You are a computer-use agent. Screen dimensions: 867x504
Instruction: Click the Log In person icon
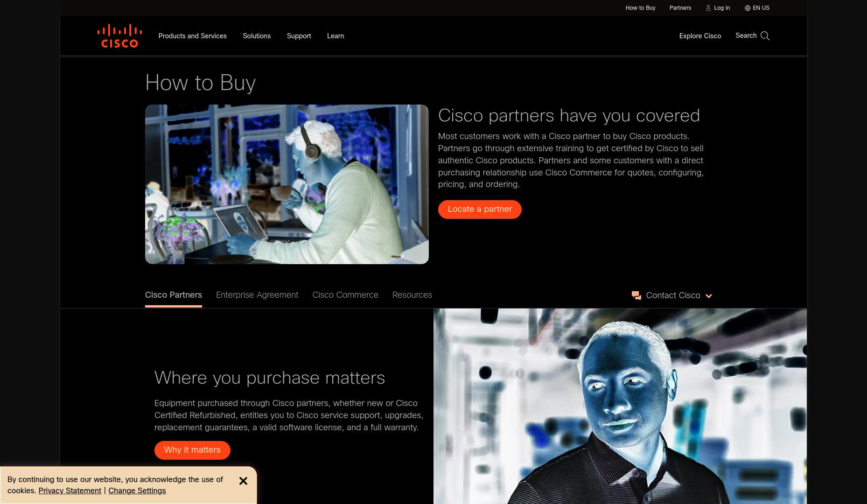(708, 8)
